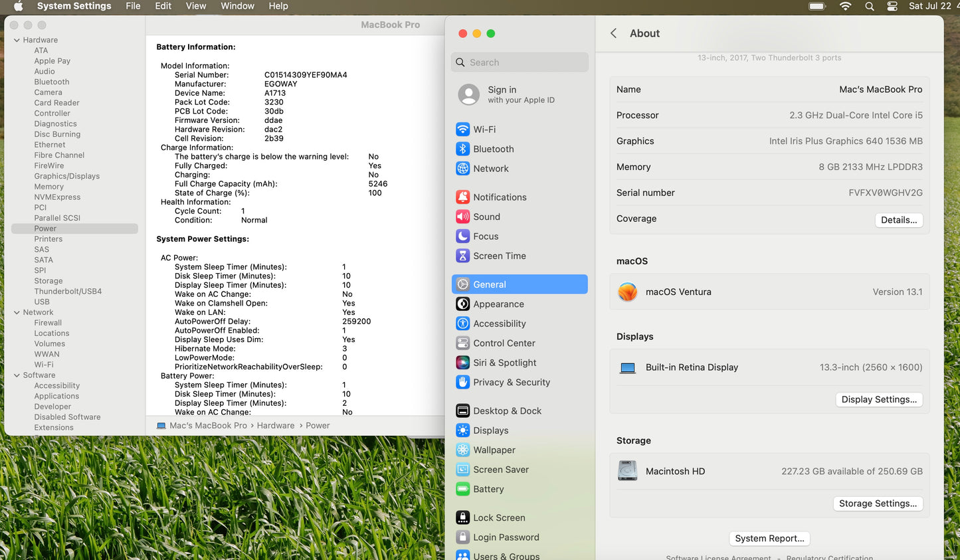Click the Coverage Details button
The image size is (960, 560).
point(898,220)
